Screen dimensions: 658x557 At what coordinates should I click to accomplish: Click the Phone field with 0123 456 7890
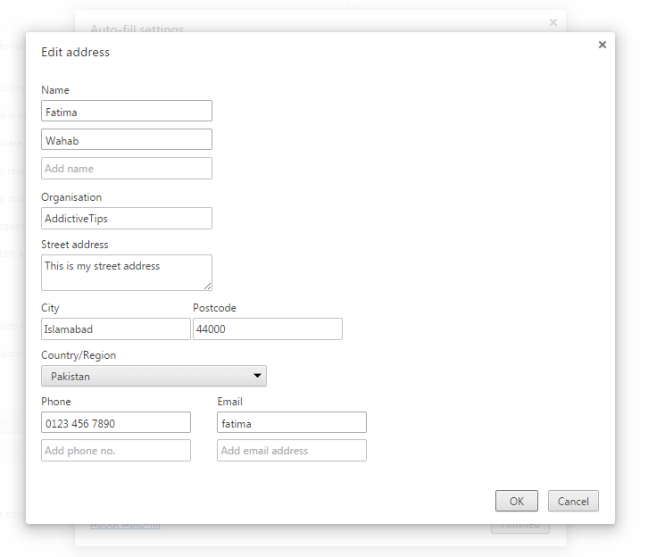pyautogui.click(x=116, y=422)
